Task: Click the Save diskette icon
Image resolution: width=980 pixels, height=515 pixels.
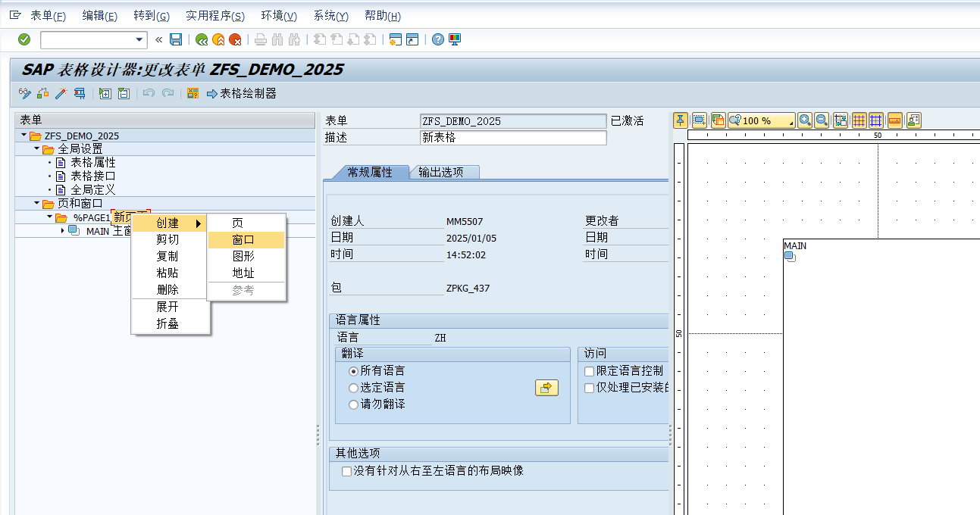Action: tap(176, 39)
